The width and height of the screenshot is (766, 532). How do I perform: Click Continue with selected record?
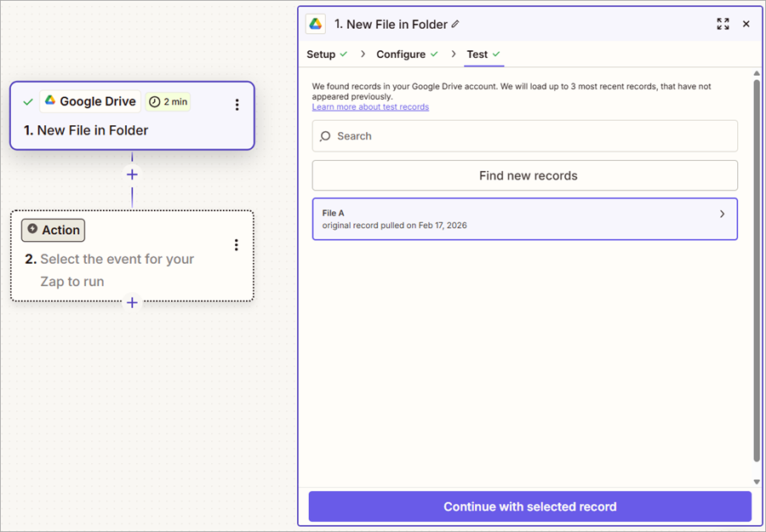(529, 506)
